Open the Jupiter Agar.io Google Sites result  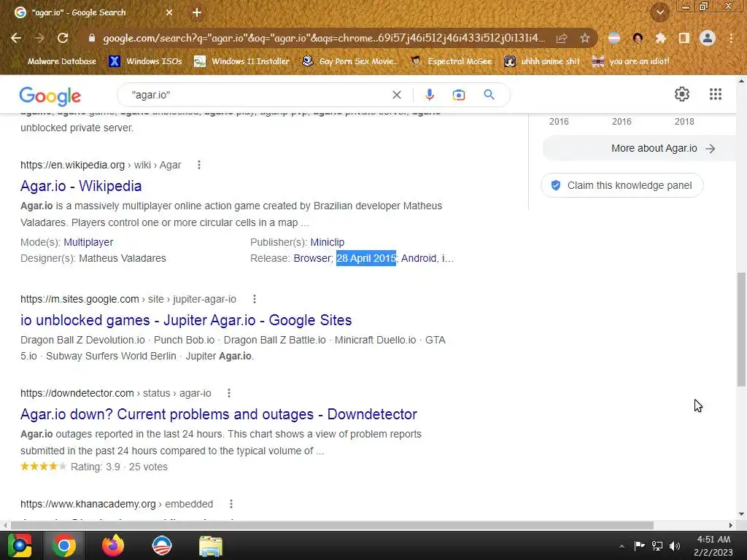186,320
